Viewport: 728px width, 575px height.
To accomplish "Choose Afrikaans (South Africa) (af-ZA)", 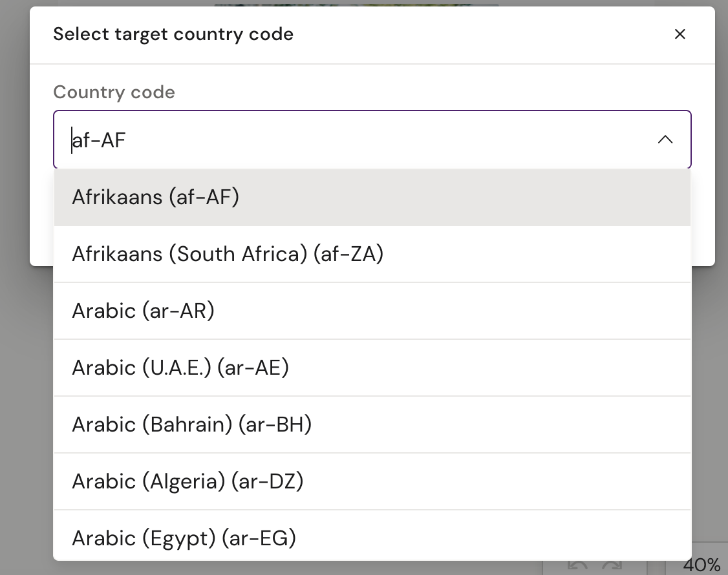I will (x=228, y=254).
